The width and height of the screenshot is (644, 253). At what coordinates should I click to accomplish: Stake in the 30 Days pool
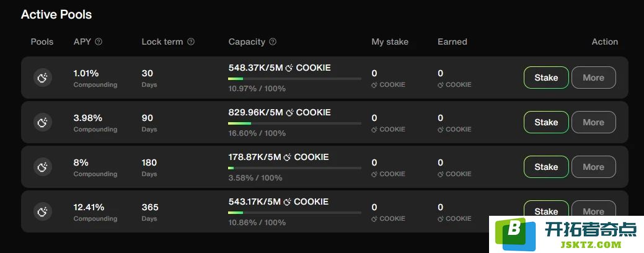[x=546, y=78]
